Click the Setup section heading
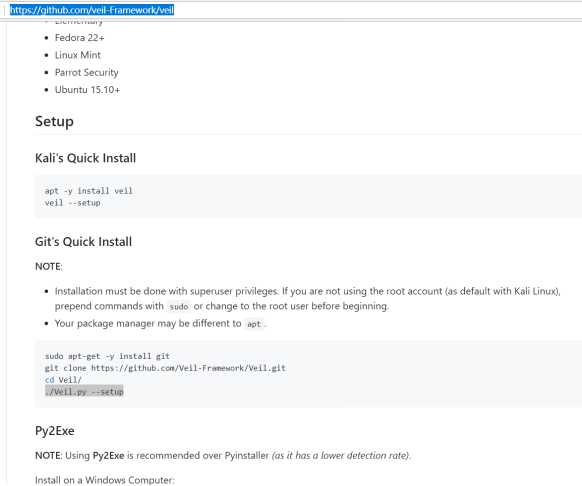The width and height of the screenshot is (582, 486). point(54,121)
